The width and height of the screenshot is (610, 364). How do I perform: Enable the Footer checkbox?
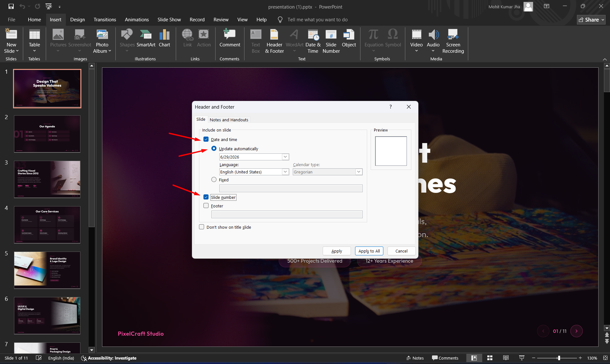[206, 206]
